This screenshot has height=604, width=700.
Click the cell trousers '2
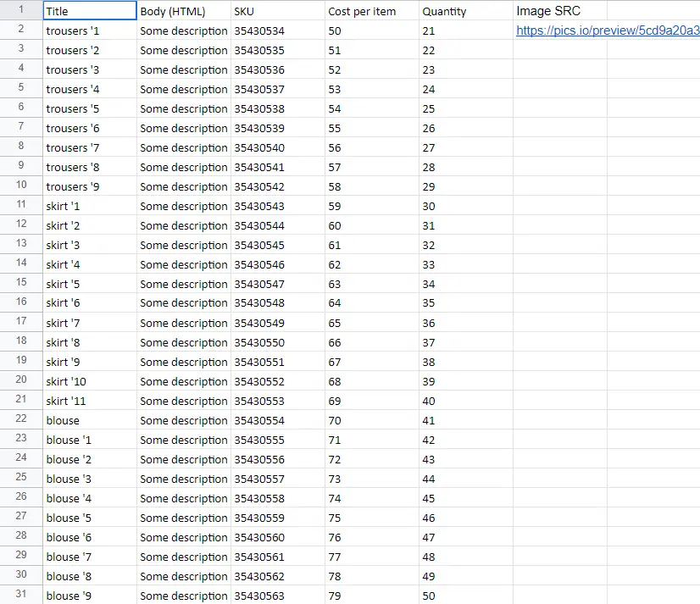(90, 50)
